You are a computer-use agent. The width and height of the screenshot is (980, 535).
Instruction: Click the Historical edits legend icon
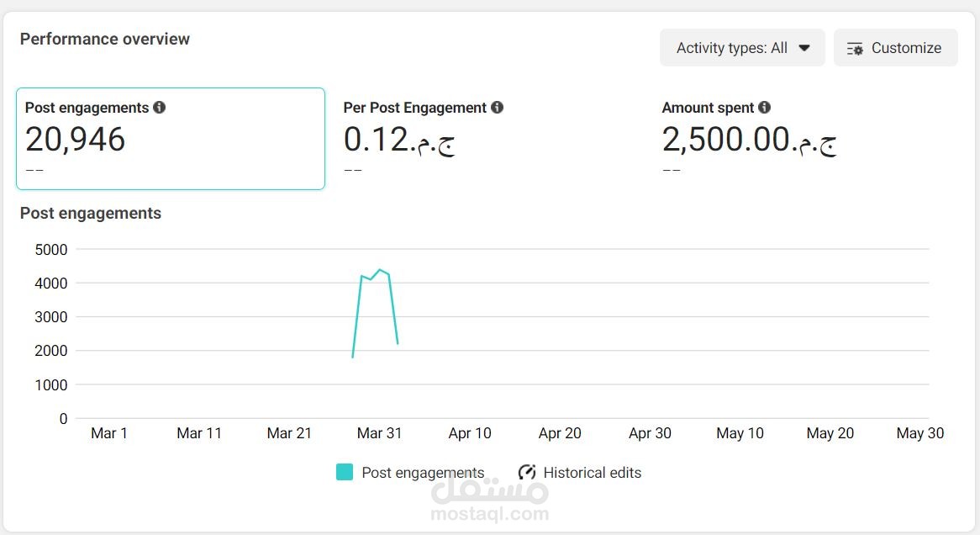(527, 473)
